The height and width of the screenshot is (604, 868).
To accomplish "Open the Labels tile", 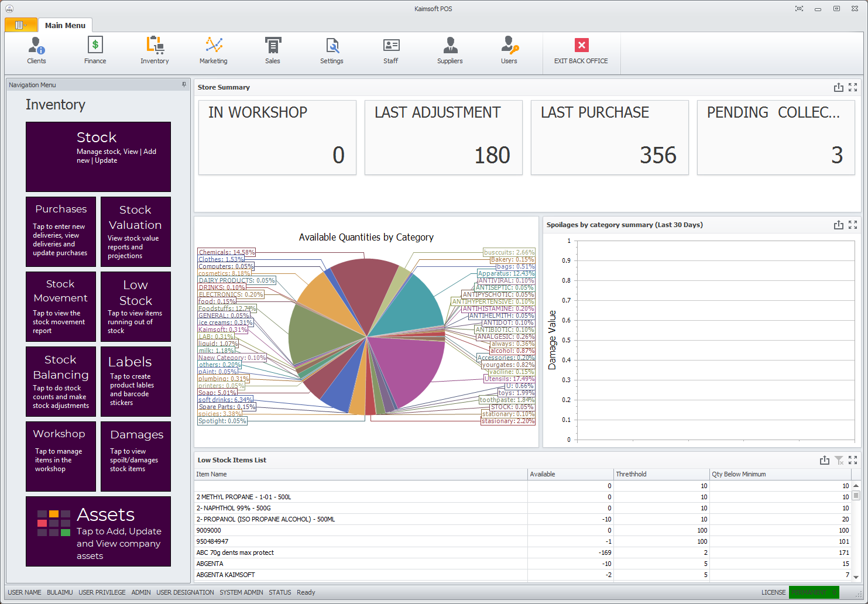I will (136, 382).
